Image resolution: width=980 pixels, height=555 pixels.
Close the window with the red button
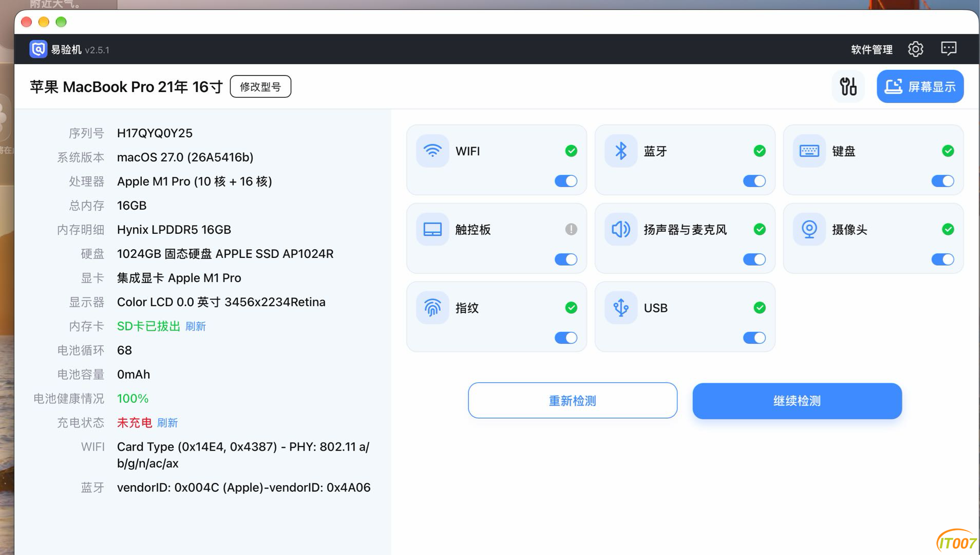point(27,22)
